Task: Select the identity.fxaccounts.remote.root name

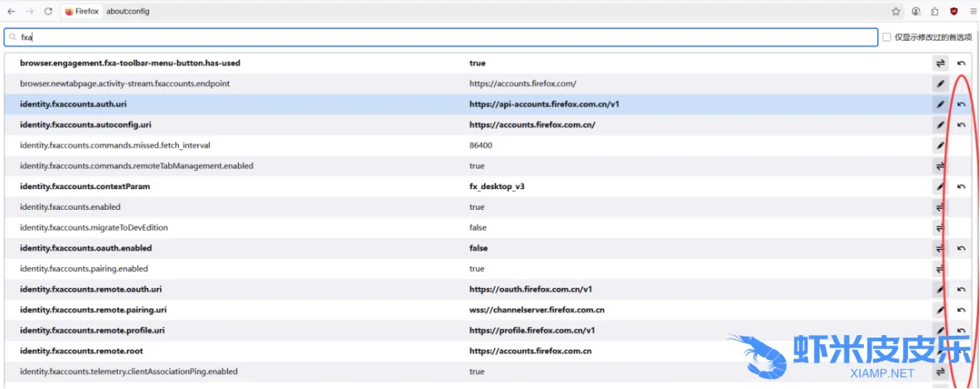Action: click(81, 351)
